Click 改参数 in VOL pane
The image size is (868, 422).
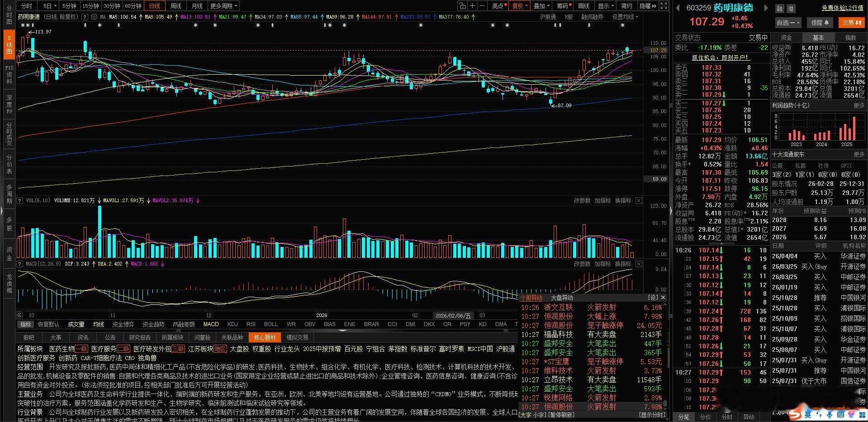[x=582, y=200]
